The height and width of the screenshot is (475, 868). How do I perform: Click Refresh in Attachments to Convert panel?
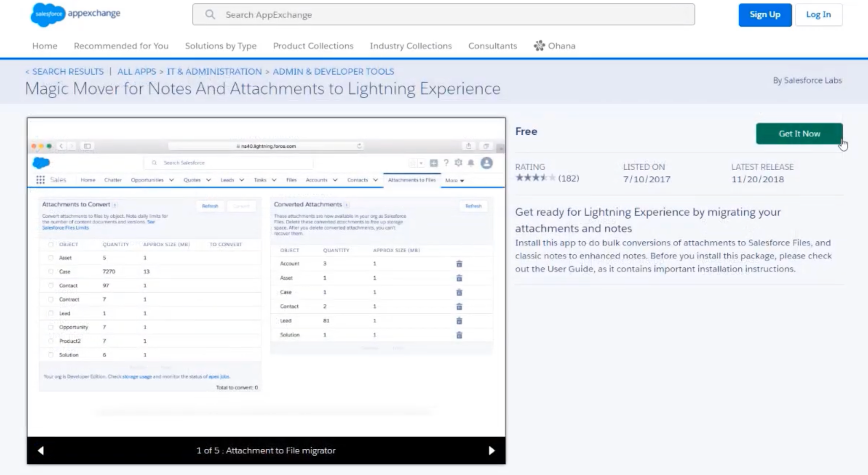click(x=210, y=206)
